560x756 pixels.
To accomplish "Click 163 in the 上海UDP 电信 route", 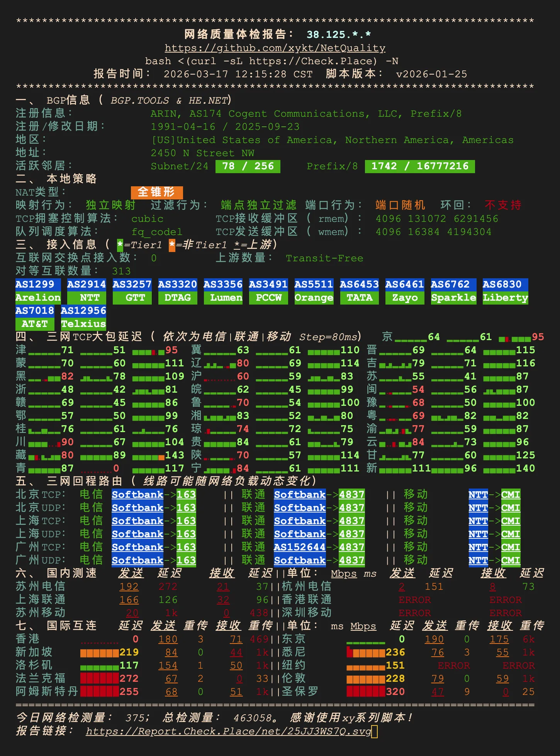I will [x=186, y=534].
